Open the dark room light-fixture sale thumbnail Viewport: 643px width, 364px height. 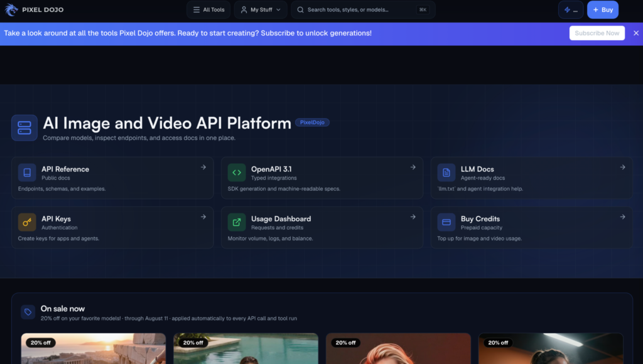coord(551,349)
